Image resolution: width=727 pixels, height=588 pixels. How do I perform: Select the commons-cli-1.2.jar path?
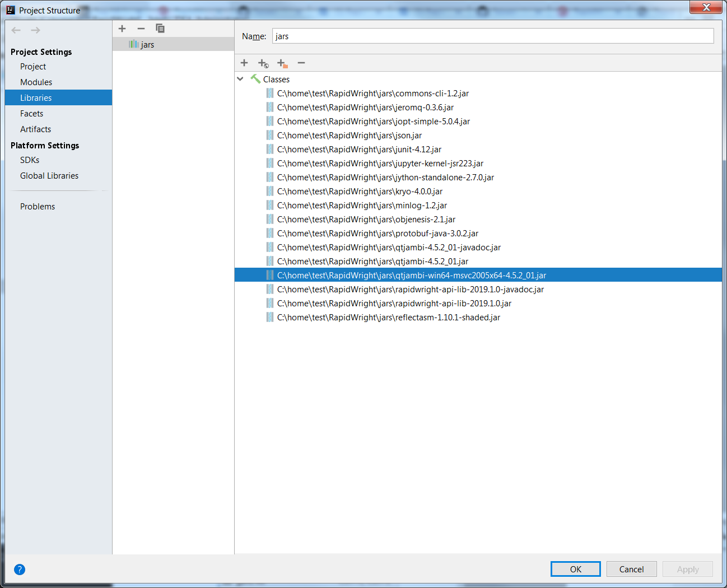tap(373, 93)
